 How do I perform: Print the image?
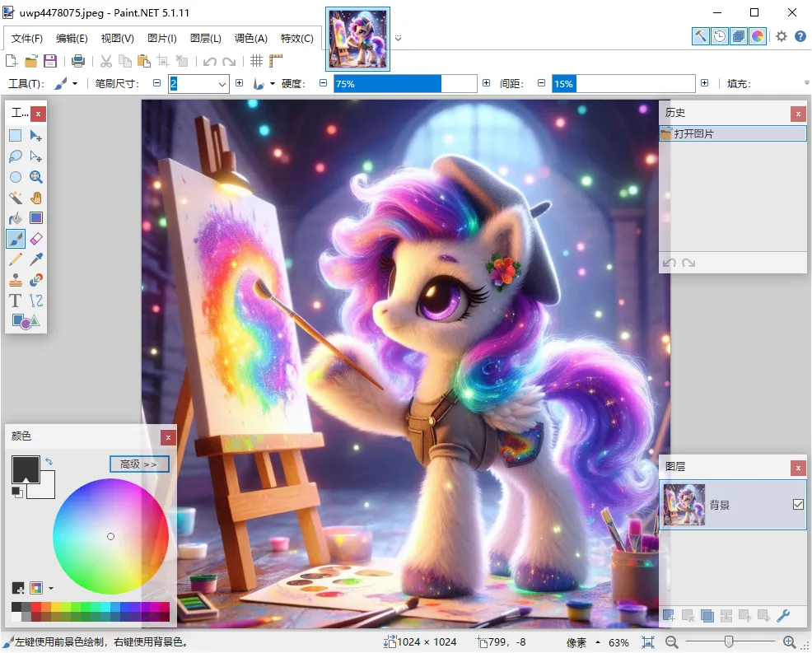coord(78,61)
